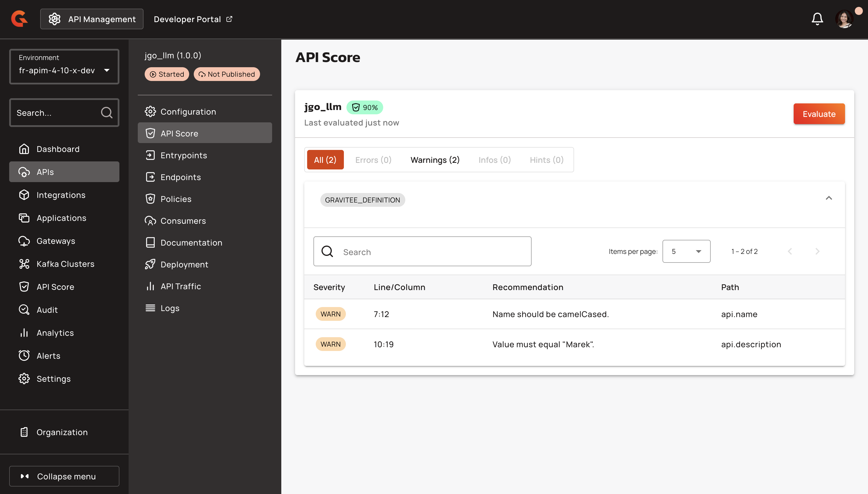Open Policies for this API
The height and width of the screenshot is (494, 868).
pos(176,199)
